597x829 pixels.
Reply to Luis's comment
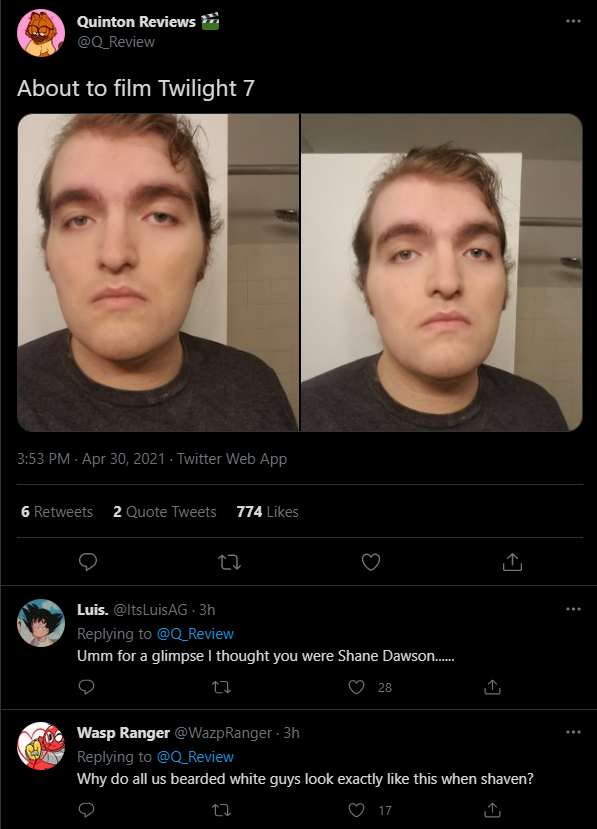pyautogui.click(x=86, y=687)
